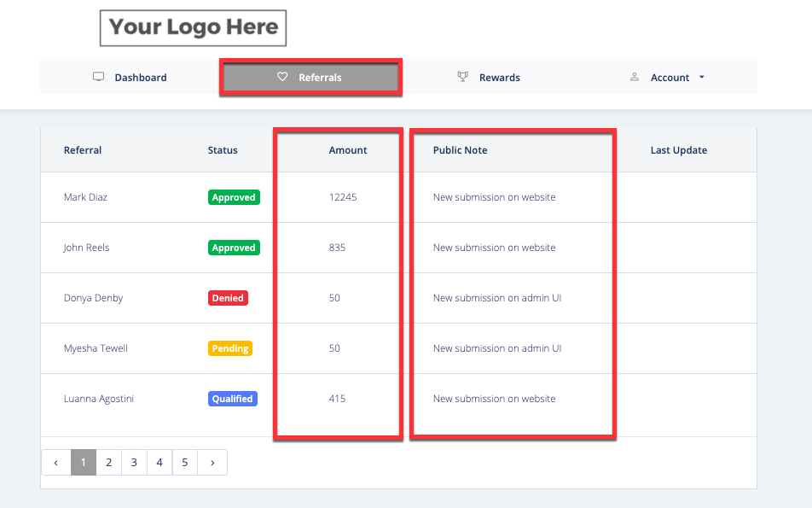Select referral name Donya Denby
The height and width of the screenshot is (508, 812).
(93, 298)
